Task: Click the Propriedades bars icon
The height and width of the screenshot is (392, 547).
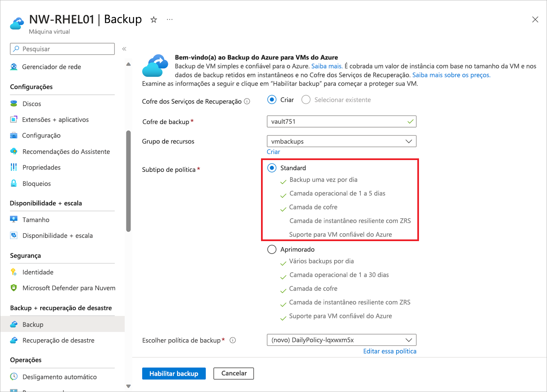Action: click(14, 168)
